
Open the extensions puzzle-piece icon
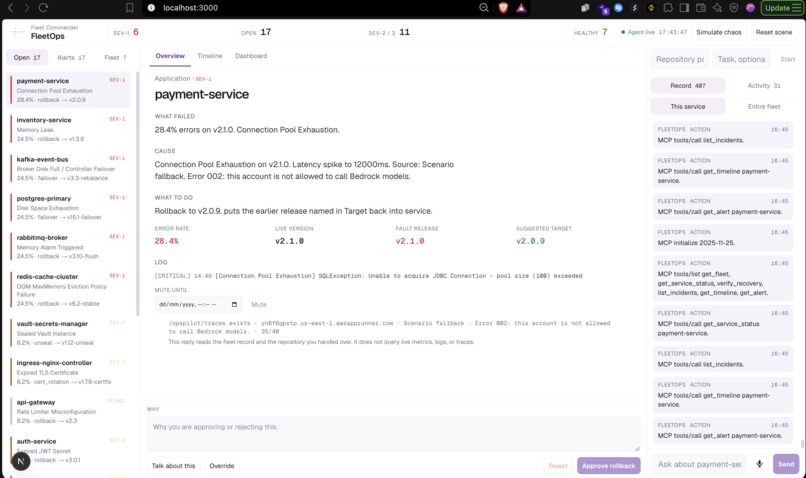[668, 8]
